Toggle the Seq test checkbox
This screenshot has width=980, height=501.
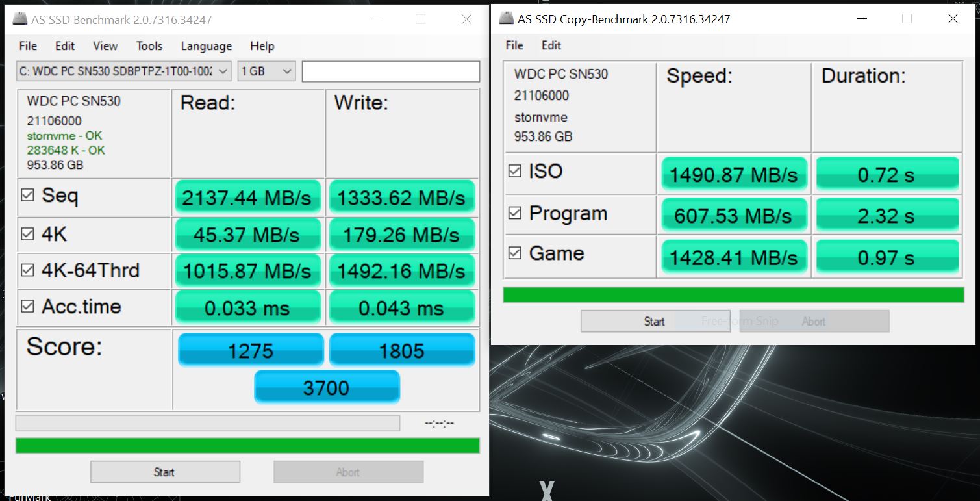pyautogui.click(x=27, y=195)
